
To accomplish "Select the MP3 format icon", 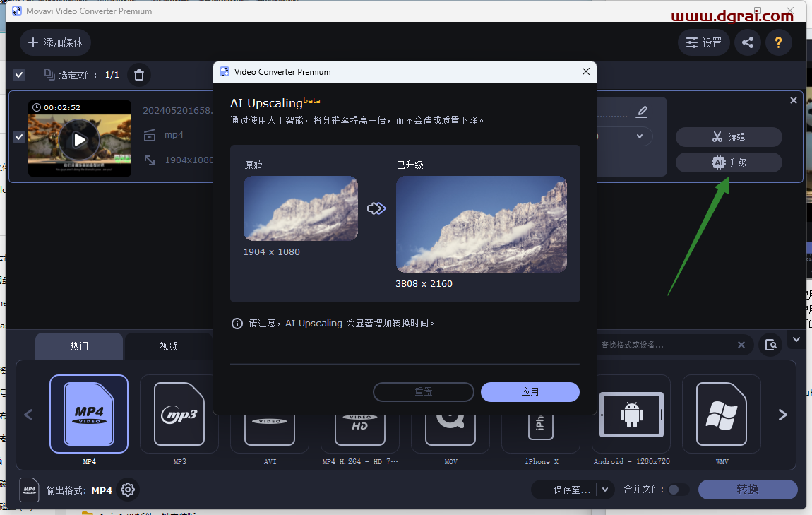I will tap(179, 414).
